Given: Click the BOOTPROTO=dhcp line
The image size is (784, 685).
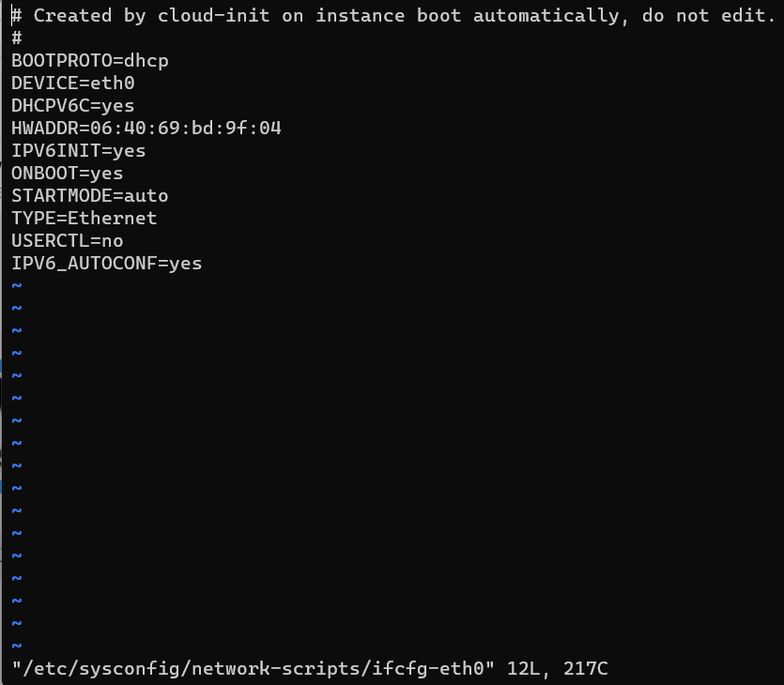Looking at the screenshot, I should tap(90, 61).
